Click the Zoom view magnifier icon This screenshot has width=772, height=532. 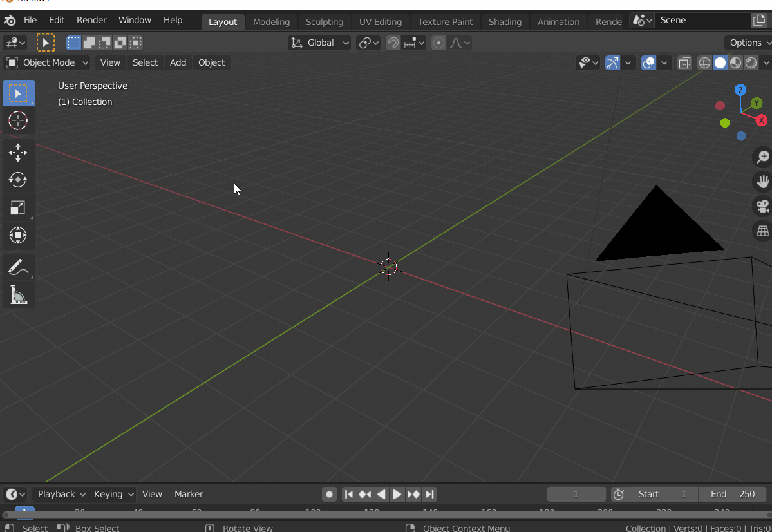click(762, 157)
